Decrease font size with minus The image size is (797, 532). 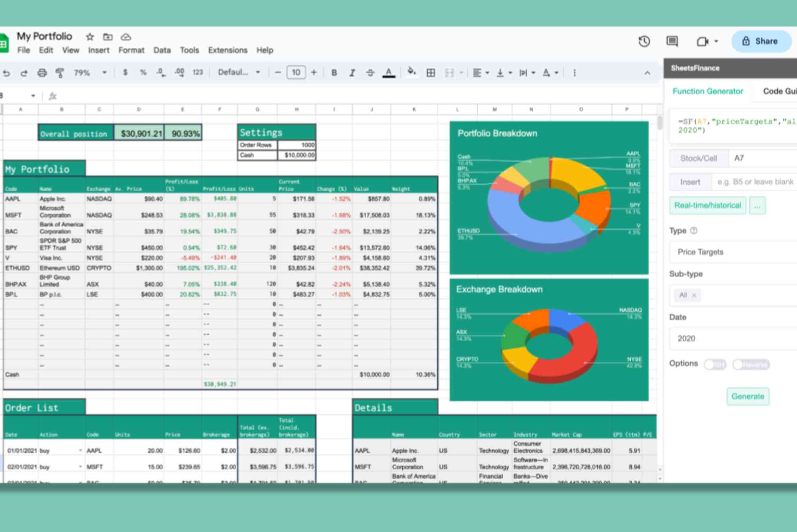278,73
